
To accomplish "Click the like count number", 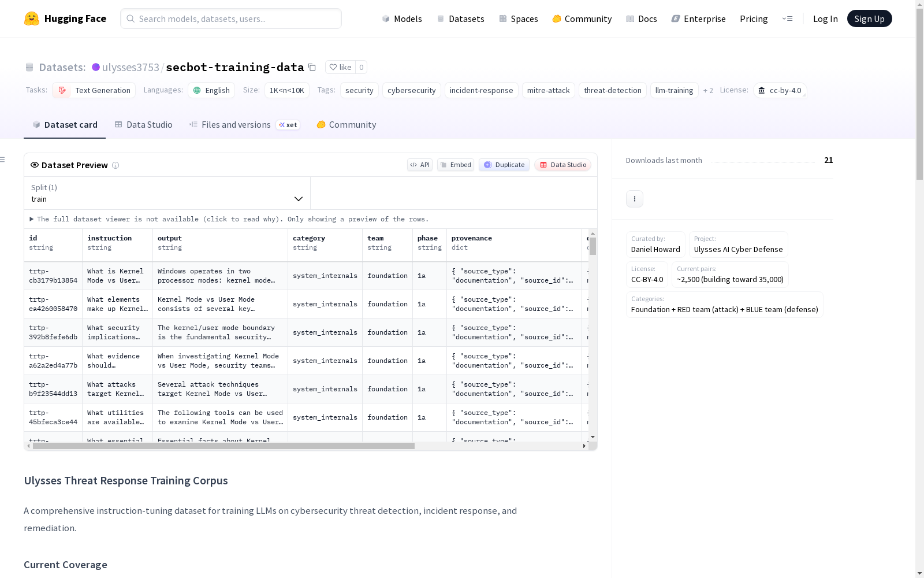I will (x=362, y=67).
